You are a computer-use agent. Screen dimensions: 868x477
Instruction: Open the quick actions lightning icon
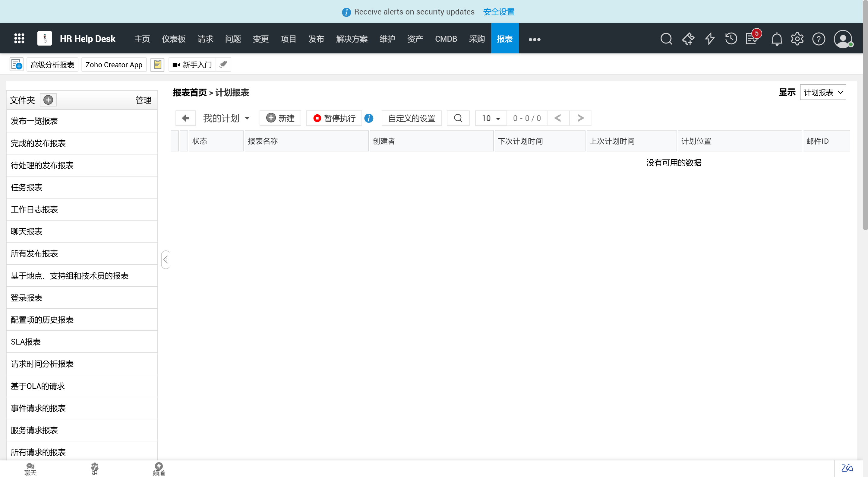coord(710,39)
